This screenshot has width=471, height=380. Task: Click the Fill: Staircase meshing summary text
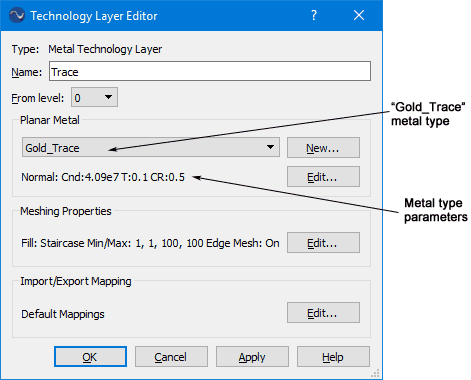(x=150, y=243)
